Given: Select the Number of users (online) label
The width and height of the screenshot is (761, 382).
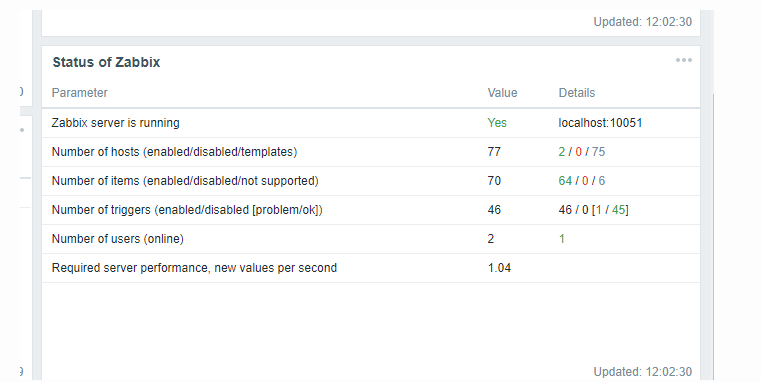Looking at the screenshot, I should click(x=117, y=239).
